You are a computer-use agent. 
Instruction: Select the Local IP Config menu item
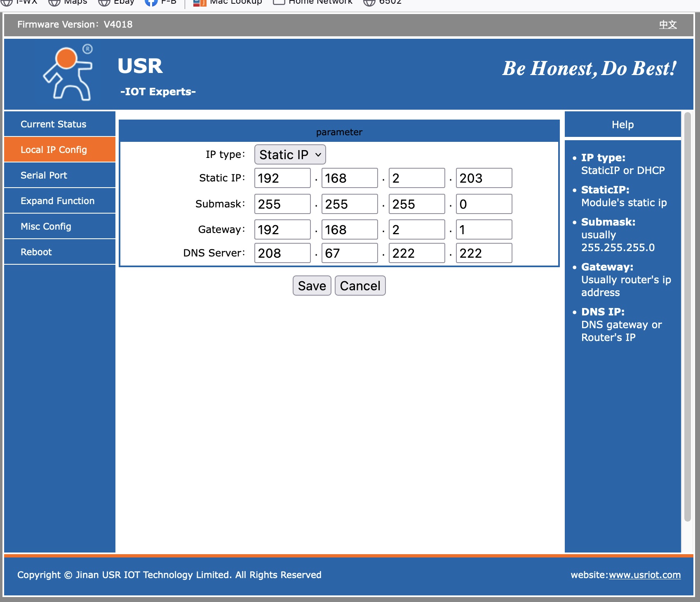click(54, 150)
